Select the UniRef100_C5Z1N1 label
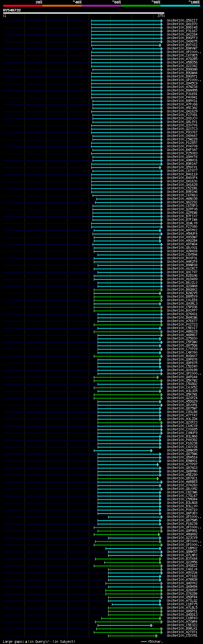This screenshot has height=644, width=203. [182, 188]
